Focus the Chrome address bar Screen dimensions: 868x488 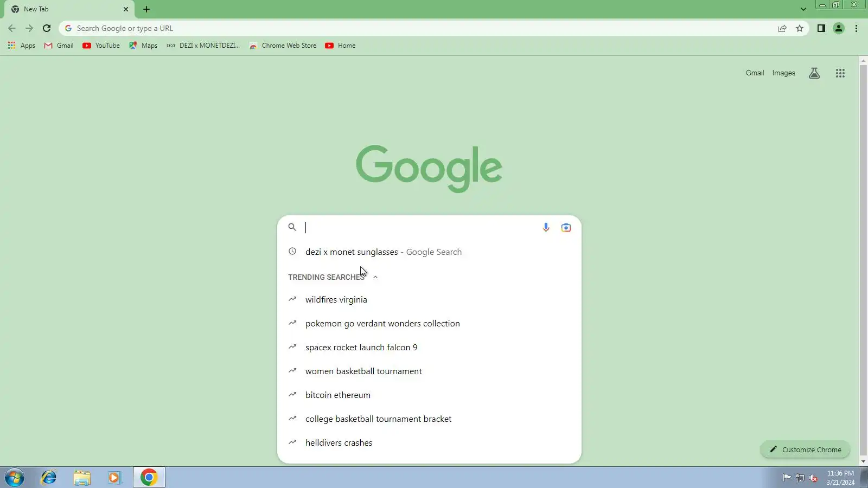[x=418, y=28]
